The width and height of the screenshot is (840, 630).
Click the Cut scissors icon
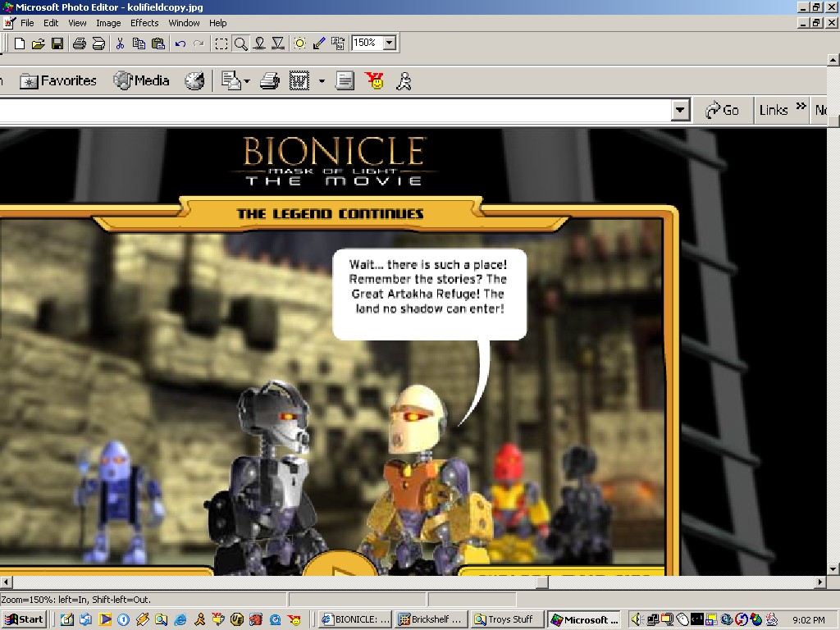pos(120,43)
